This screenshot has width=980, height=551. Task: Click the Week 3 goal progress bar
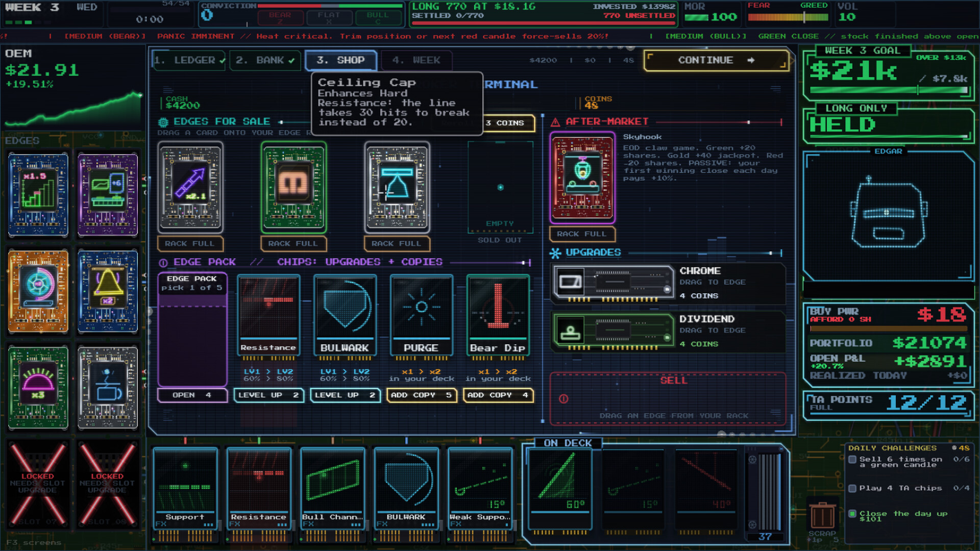click(889, 90)
